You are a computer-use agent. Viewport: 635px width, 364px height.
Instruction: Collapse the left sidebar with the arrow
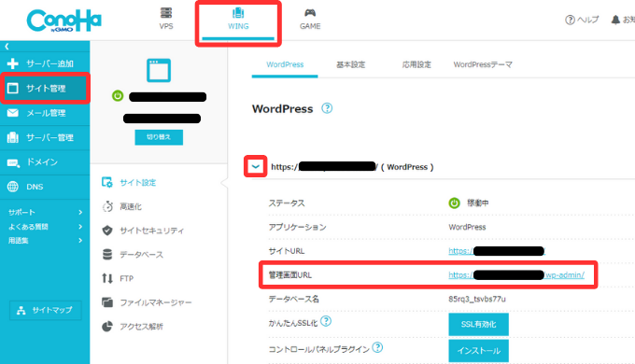click(7, 47)
